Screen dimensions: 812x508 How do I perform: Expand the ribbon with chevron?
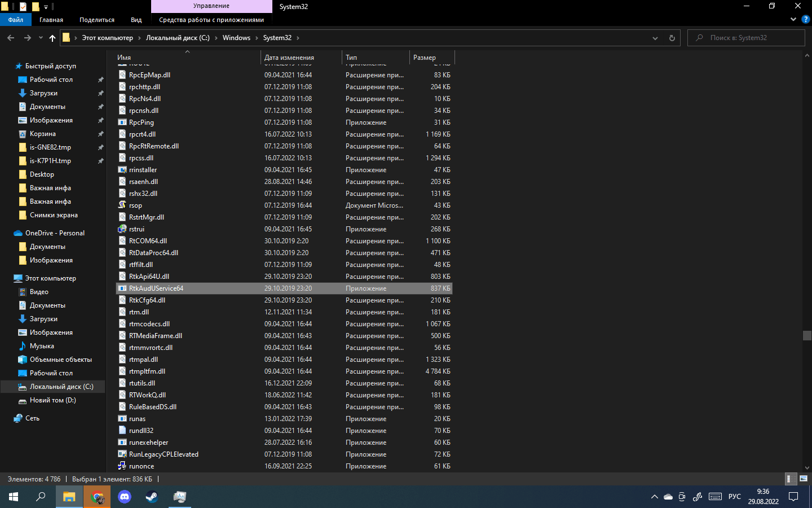pyautogui.click(x=793, y=19)
